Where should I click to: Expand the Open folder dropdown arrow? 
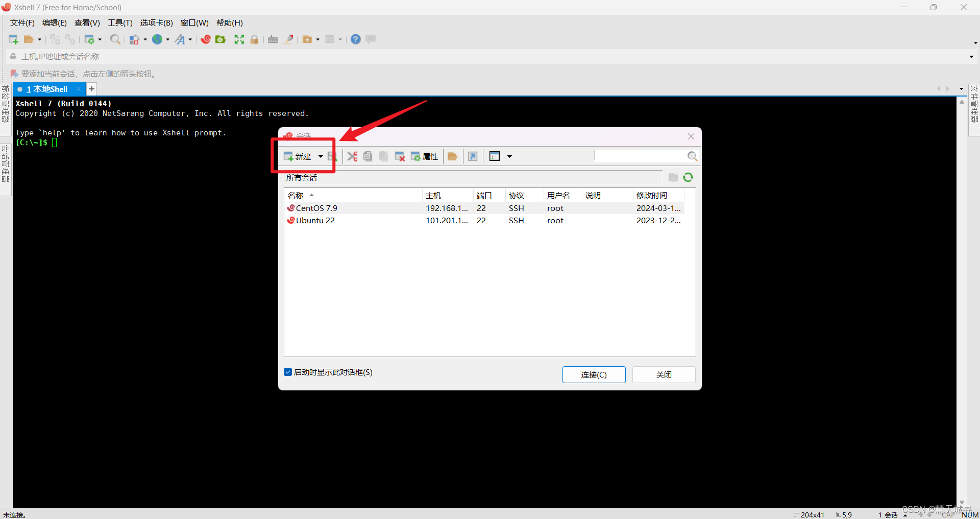39,39
